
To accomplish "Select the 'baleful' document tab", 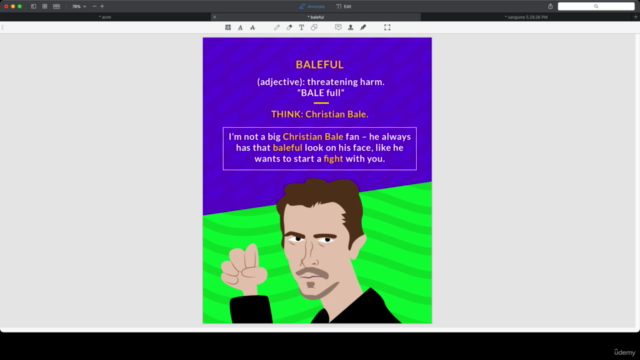I will [x=316, y=17].
